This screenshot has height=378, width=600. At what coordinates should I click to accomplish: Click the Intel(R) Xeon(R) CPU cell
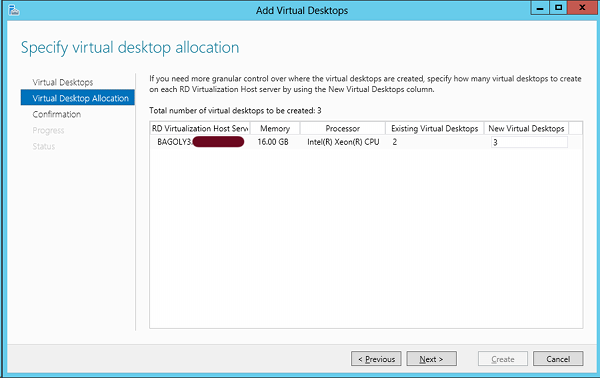tap(343, 142)
